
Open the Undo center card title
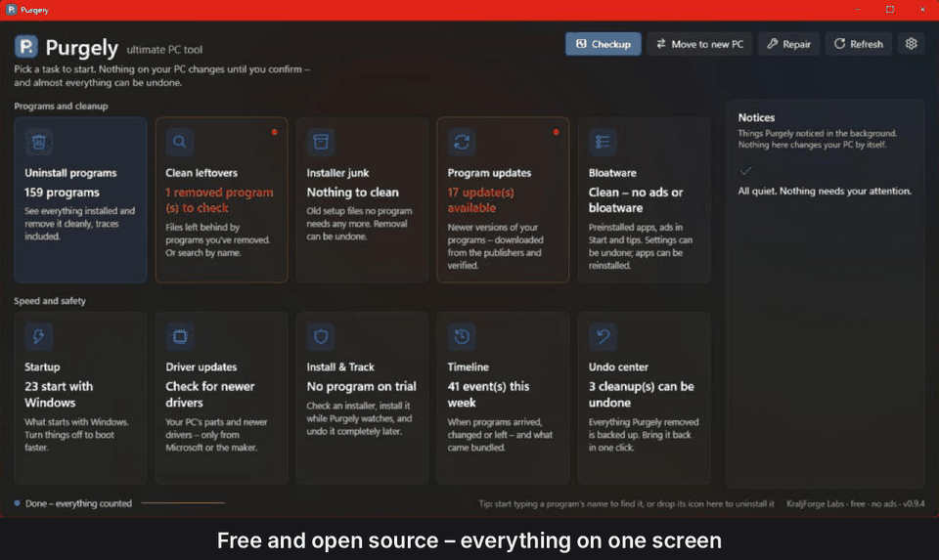(618, 366)
